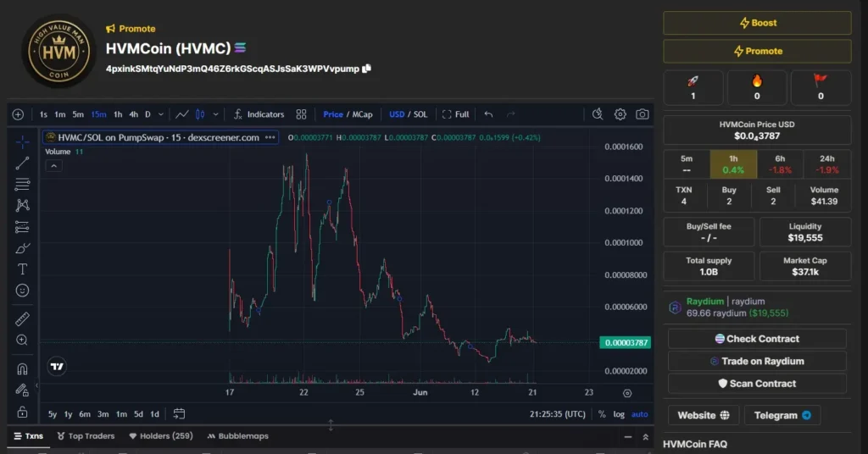Toggle log scale on the chart
868x454 pixels.
[619, 414]
